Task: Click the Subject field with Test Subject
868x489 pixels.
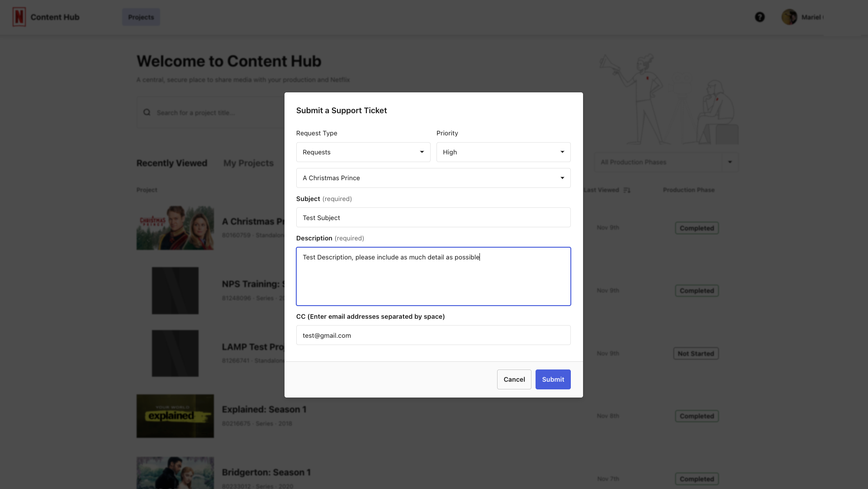Action: point(433,217)
